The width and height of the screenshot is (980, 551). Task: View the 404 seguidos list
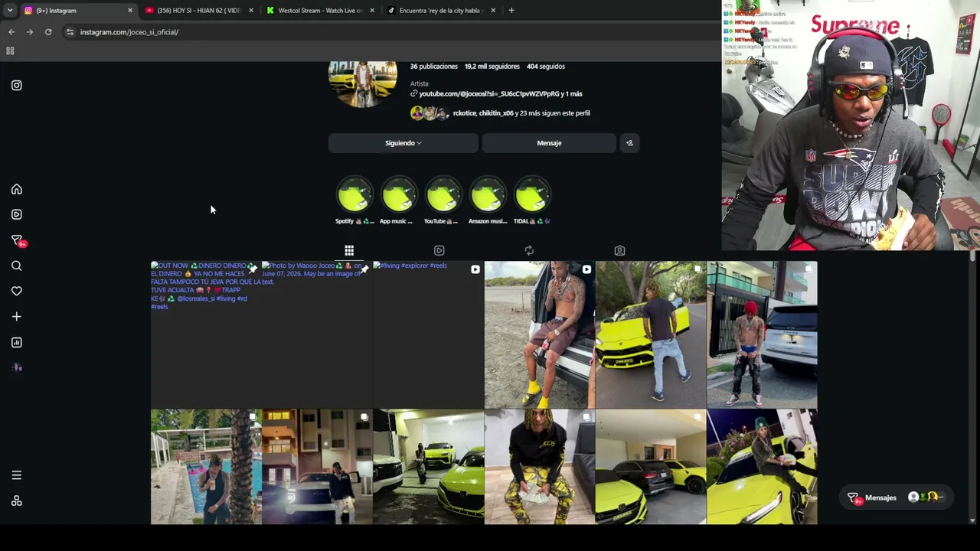(x=546, y=67)
